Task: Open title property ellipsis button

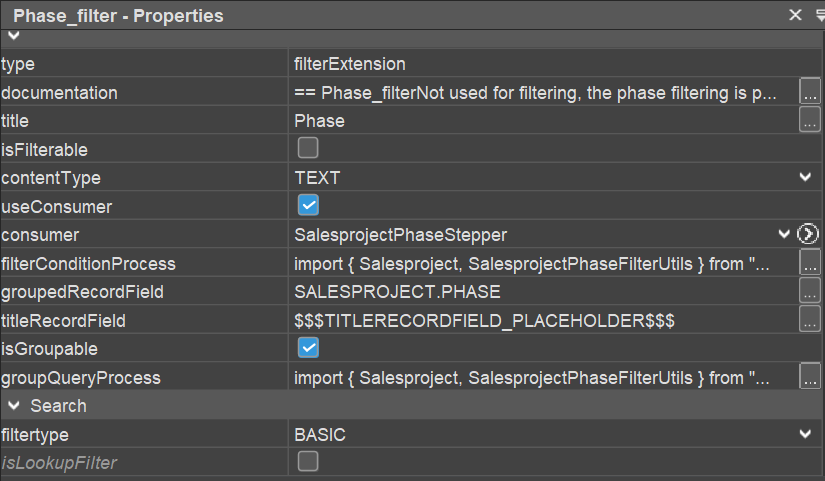Action: (810, 121)
